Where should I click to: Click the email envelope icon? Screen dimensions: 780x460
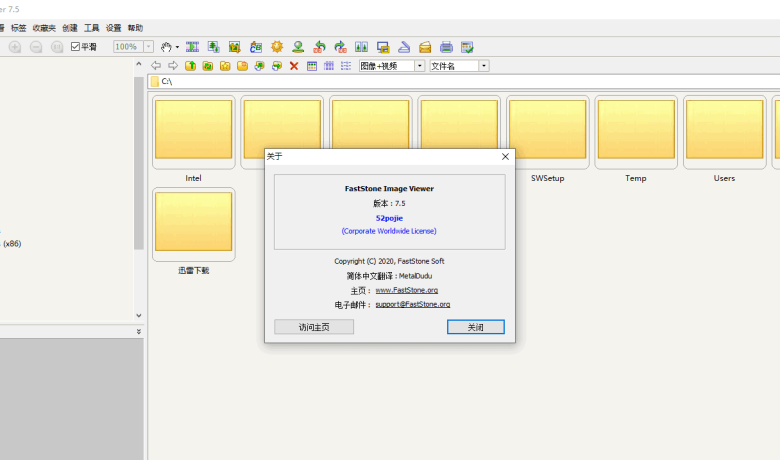[x=425, y=47]
